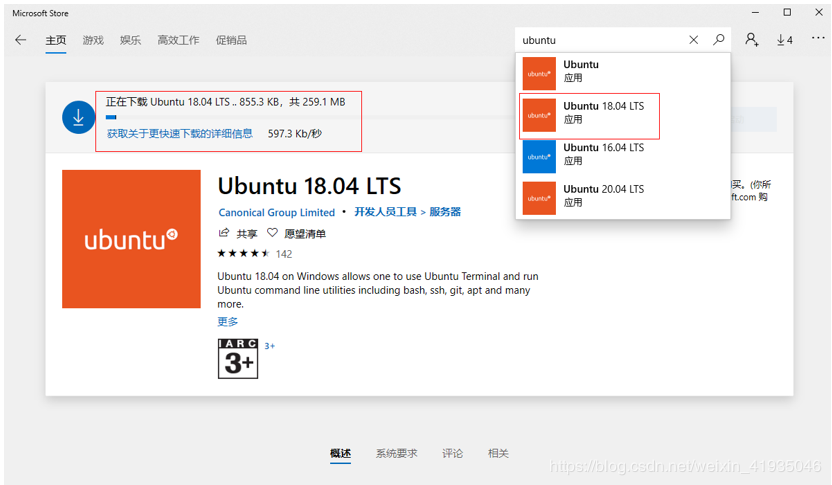Switch to 相关 related tab
The image size is (832, 485).
point(498,453)
